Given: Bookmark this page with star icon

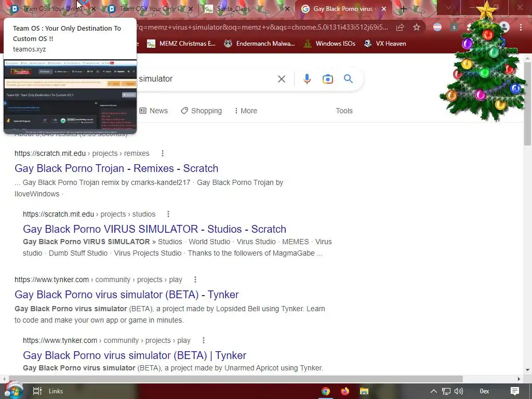Looking at the screenshot, I should click(417, 28).
